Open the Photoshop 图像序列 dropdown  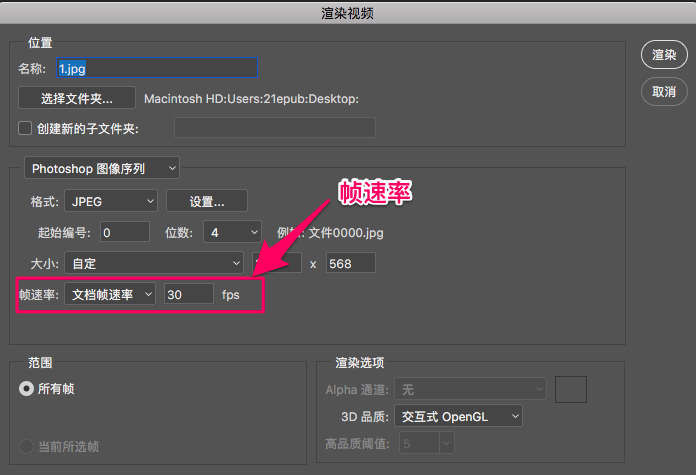[x=101, y=168]
